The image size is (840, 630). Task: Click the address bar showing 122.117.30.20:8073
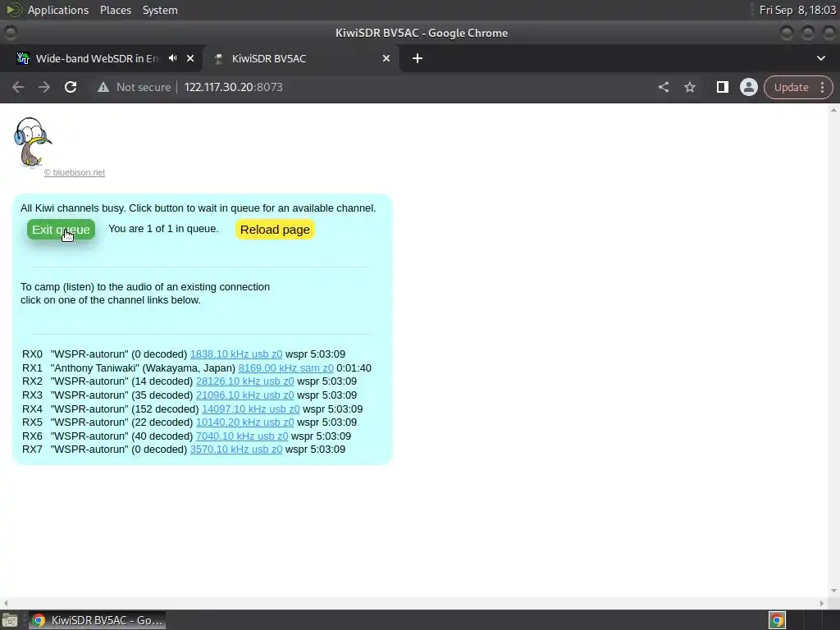pos(234,87)
